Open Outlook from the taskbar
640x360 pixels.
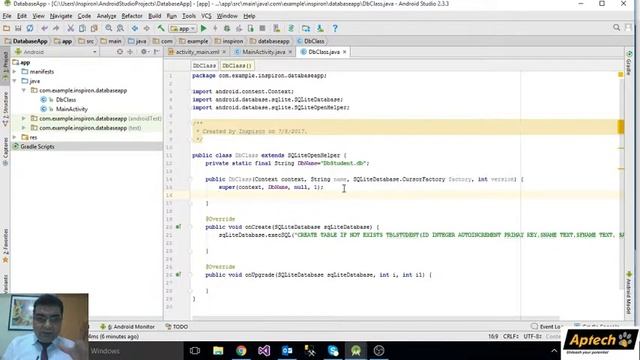(287, 351)
